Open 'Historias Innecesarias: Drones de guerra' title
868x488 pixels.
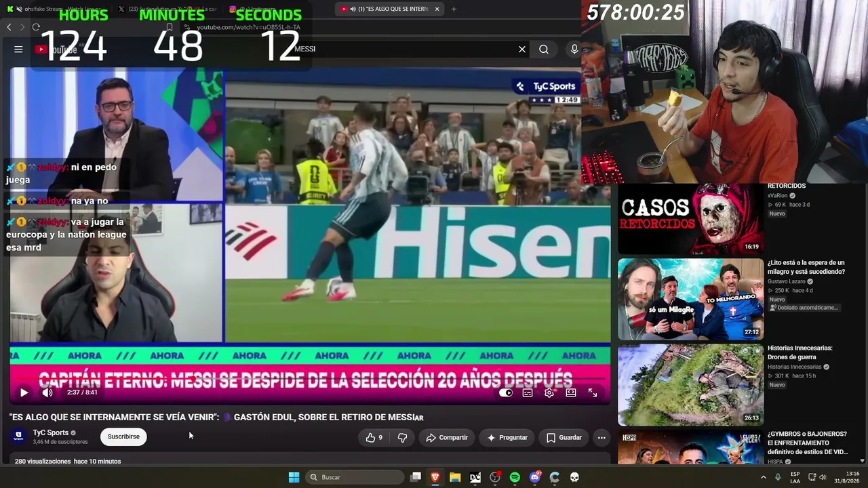(x=800, y=352)
